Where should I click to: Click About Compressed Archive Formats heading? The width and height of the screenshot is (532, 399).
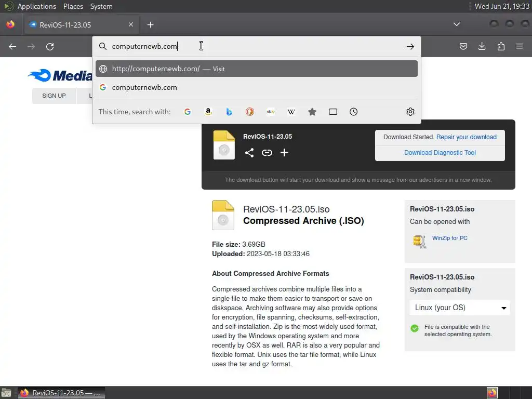pyautogui.click(x=270, y=273)
